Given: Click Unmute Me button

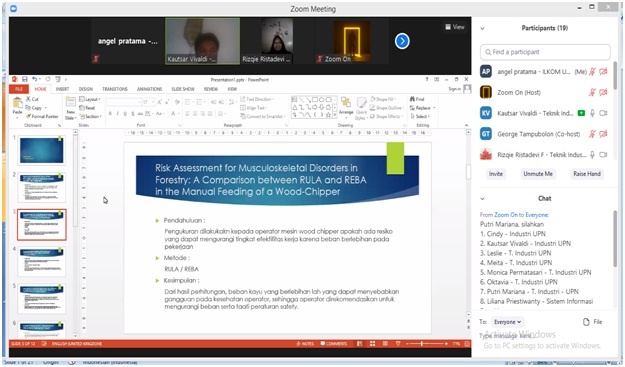Looking at the screenshot, I should click(x=538, y=174).
